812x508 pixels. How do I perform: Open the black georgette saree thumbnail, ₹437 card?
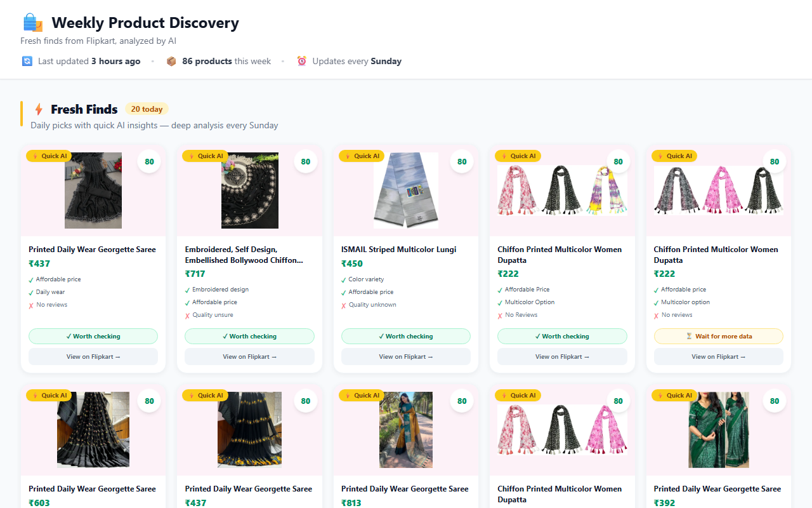pyautogui.click(x=93, y=190)
